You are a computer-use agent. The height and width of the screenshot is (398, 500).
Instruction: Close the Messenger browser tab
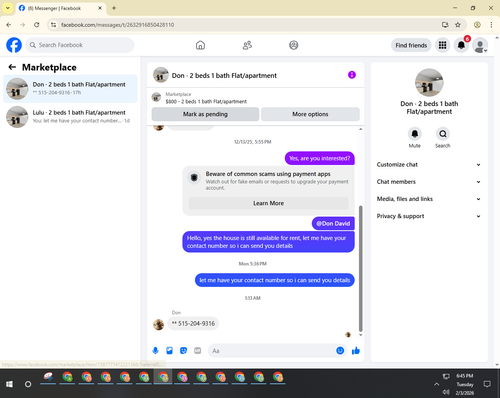click(100, 8)
